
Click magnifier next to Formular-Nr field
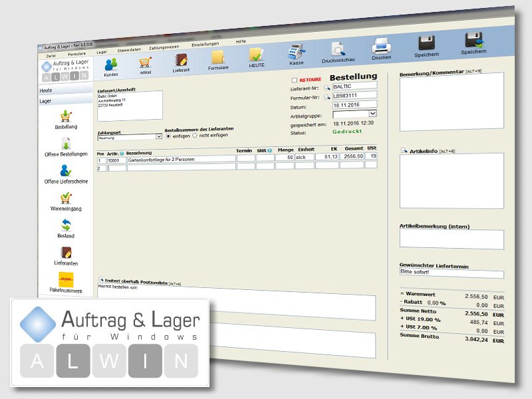coord(327,97)
